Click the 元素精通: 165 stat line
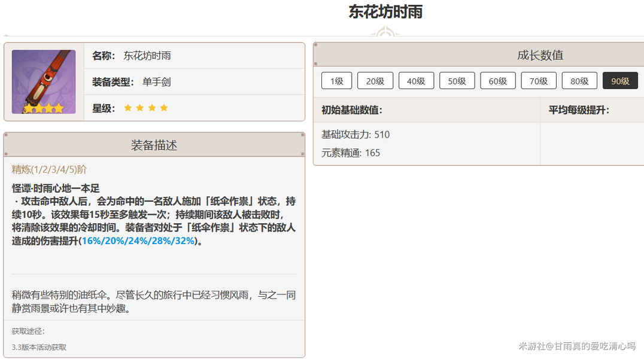Viewport: 644px width, 359px height. 351,153
